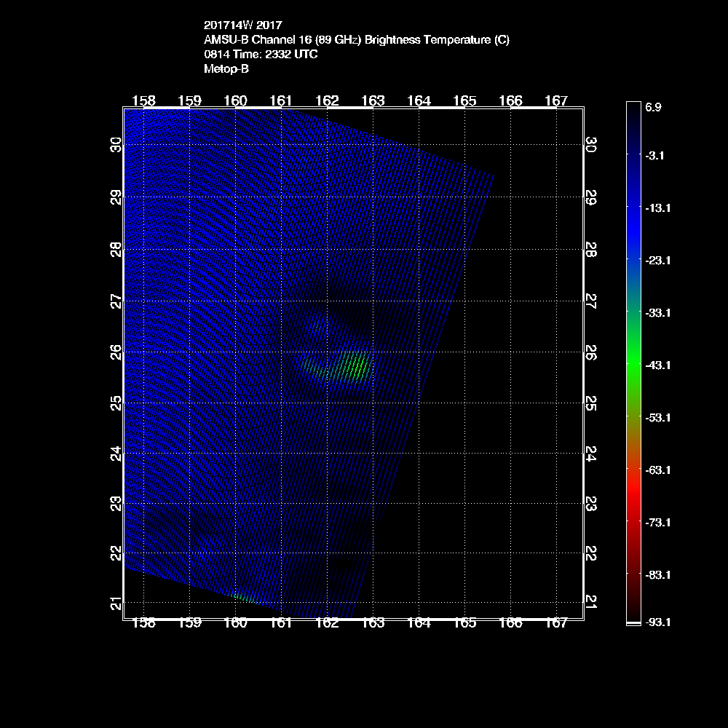Click the 162 longitude label on the top axis
728x728 pixels.
point(327,101)
